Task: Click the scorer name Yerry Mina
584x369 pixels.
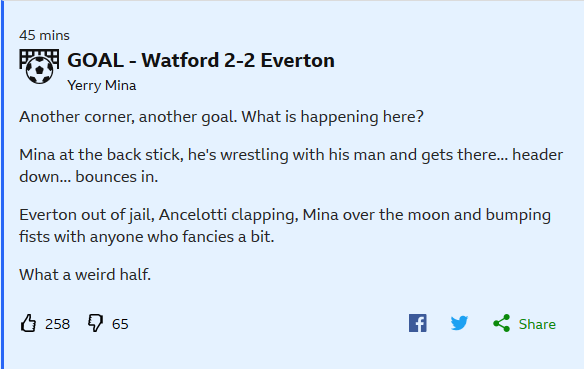Action: [102, 85]
